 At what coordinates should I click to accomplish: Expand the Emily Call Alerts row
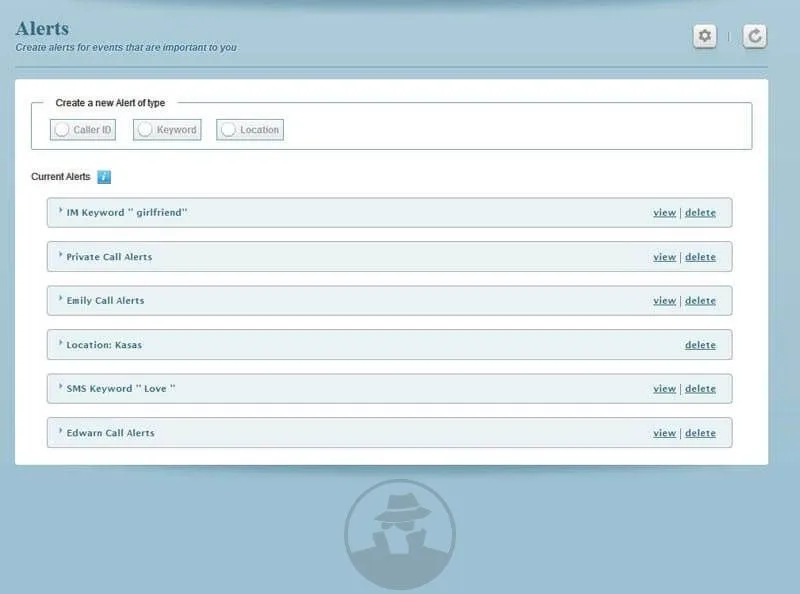60,299
